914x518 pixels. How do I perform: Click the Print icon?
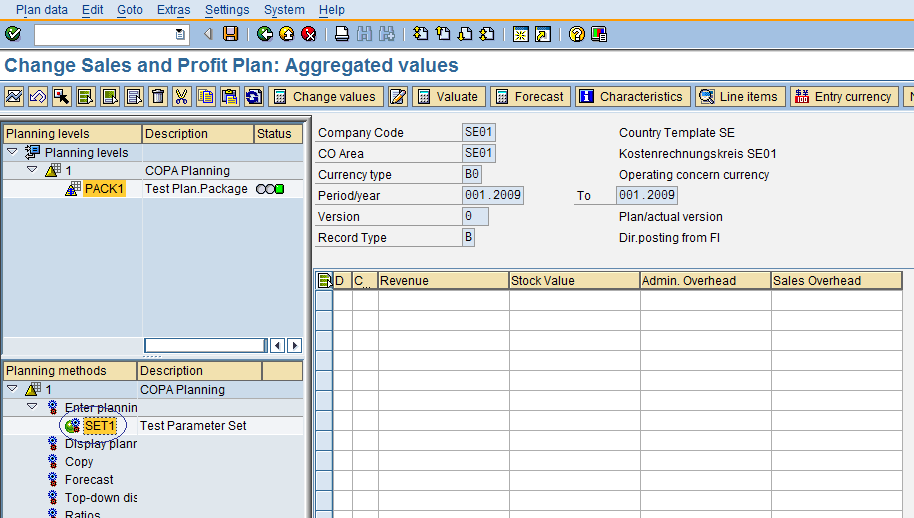tap(342, 34)
